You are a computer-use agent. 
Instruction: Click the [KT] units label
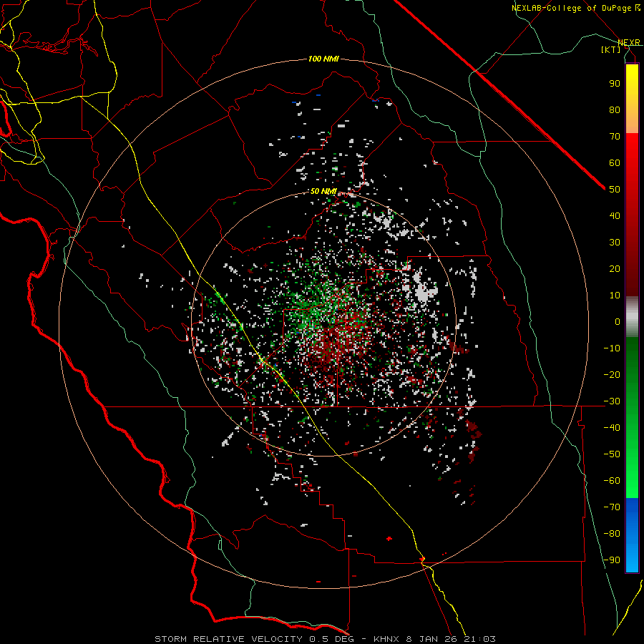[611, 49]
